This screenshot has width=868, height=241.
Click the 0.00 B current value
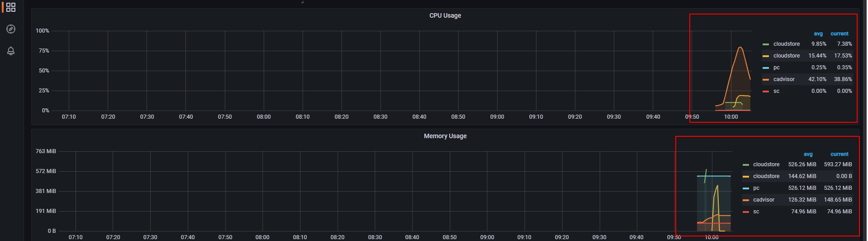tap(844, 176)
